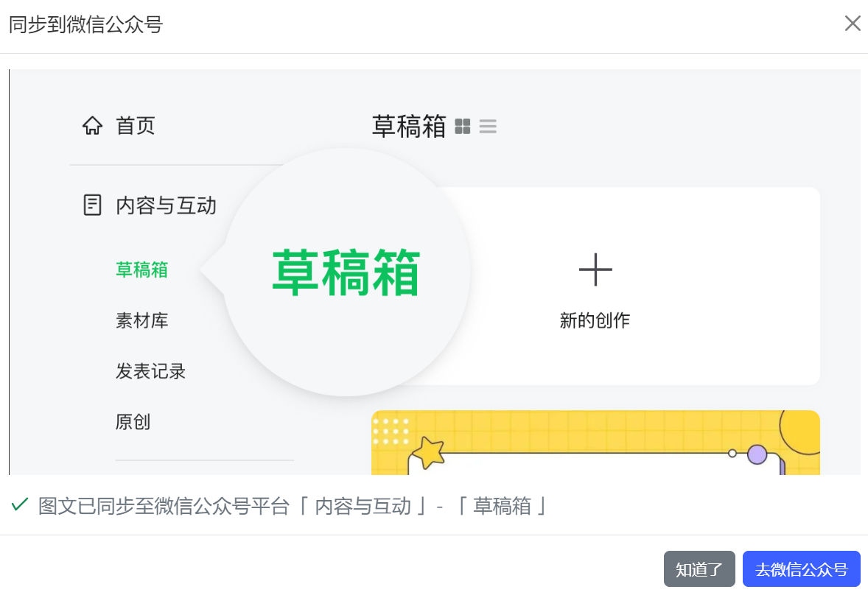This screenshot has height=595, width=868.
Task: Close the 同步到微信公众号 dialog
Action: click(852, 24)
